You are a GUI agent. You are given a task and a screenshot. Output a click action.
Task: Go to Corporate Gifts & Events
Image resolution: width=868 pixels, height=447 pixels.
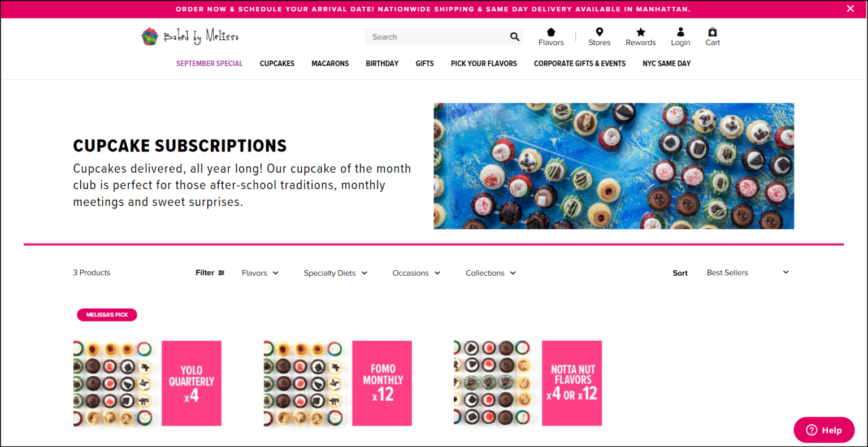click(x=580, y=63)
